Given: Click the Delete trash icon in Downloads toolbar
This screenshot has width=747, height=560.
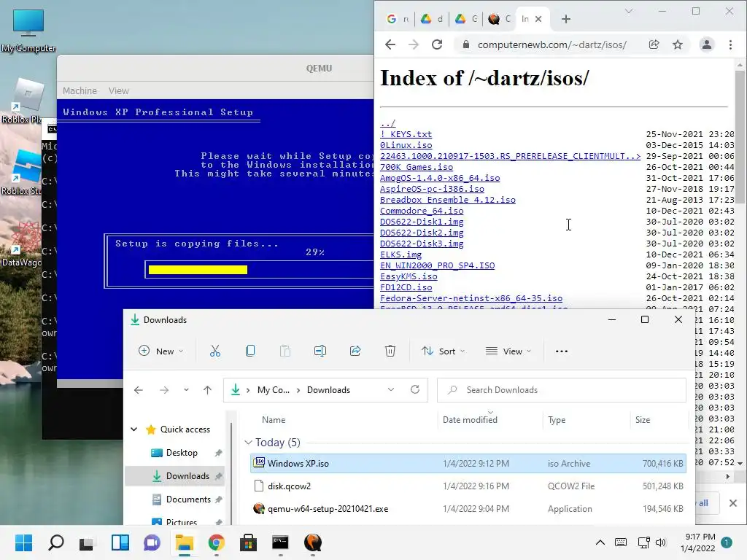Looking at the screenshot, I should (390, 351).
